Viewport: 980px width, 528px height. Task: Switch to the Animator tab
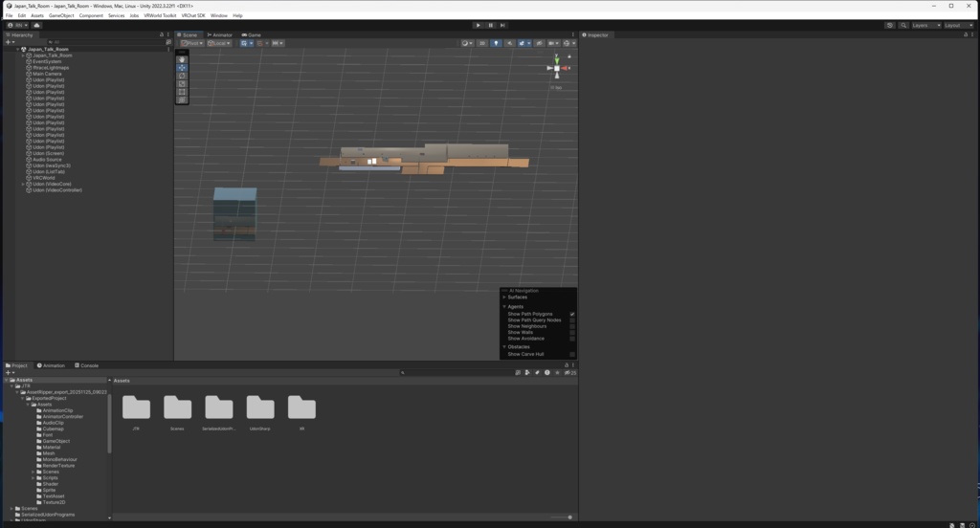pos(219,35)
